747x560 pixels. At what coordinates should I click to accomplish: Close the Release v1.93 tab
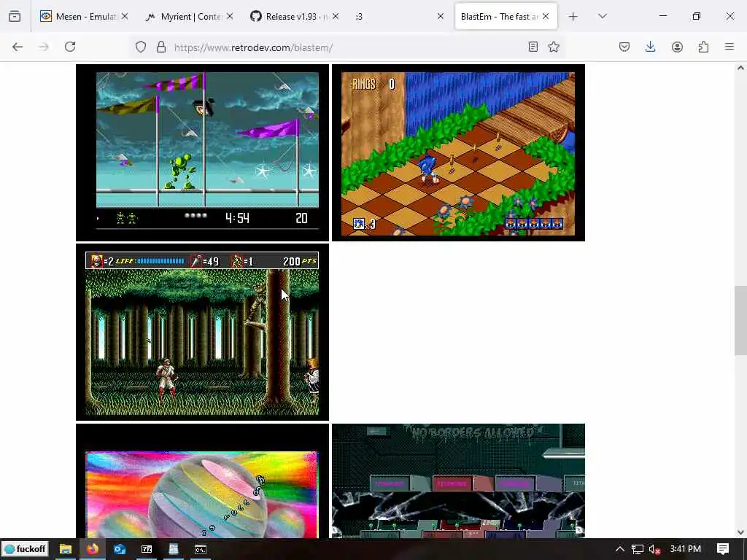click(x=336, y=17)
